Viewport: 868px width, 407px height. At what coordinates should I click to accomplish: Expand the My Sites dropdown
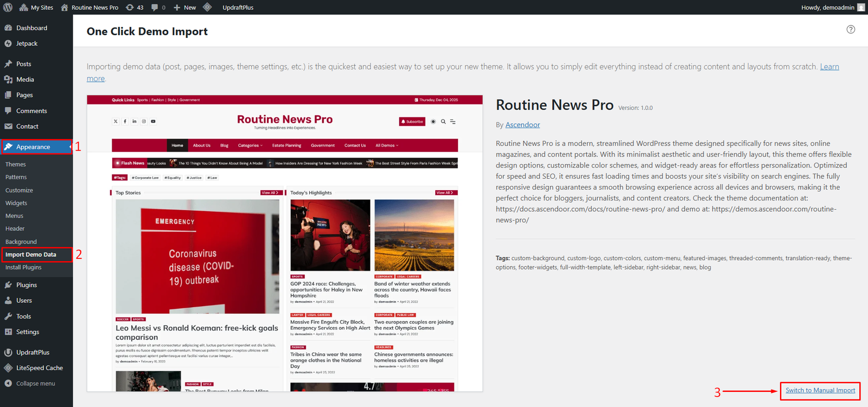36,8
